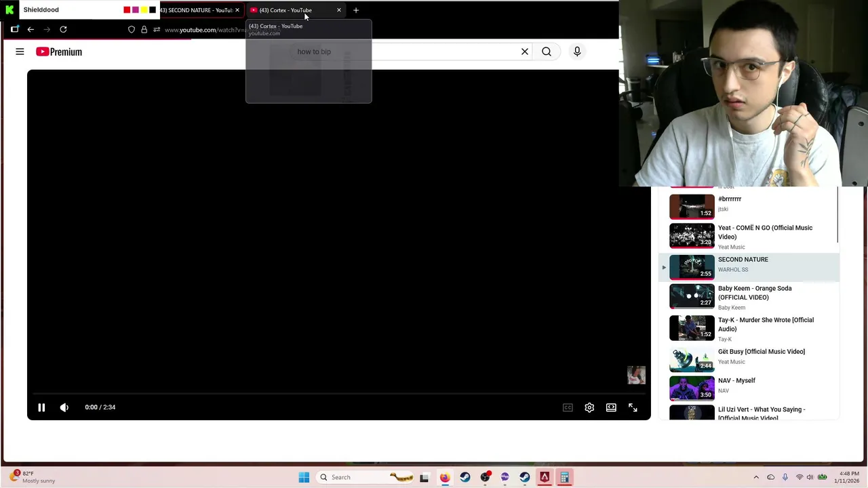This screenshot has height=488, width=868.
Task: Play Baby Keem - Orange Soda
Action: click(x=749, y=297)
